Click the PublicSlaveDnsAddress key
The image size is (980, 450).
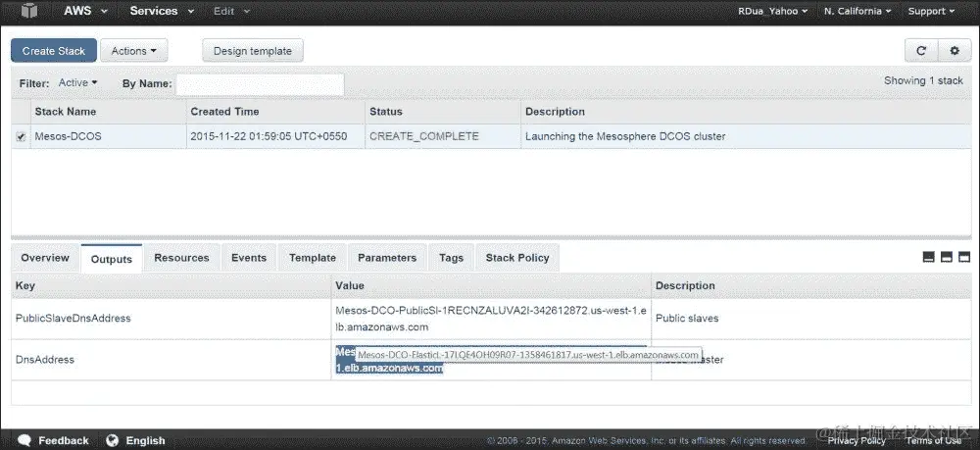tap(73, 318)
